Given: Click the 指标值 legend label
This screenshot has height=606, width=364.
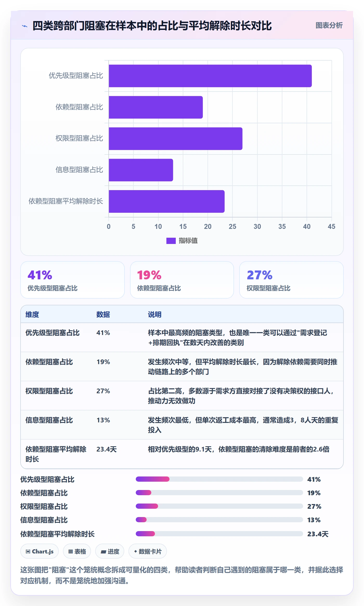Looking at the screenshot, I should click(188, 241).
